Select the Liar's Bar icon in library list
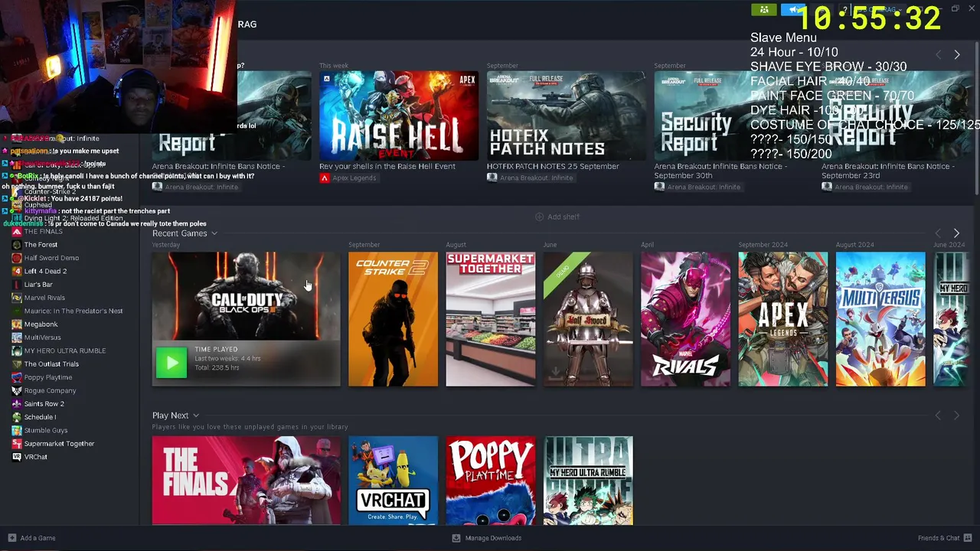The width and height of the screenshot is (980, 551). pos(17,285)
